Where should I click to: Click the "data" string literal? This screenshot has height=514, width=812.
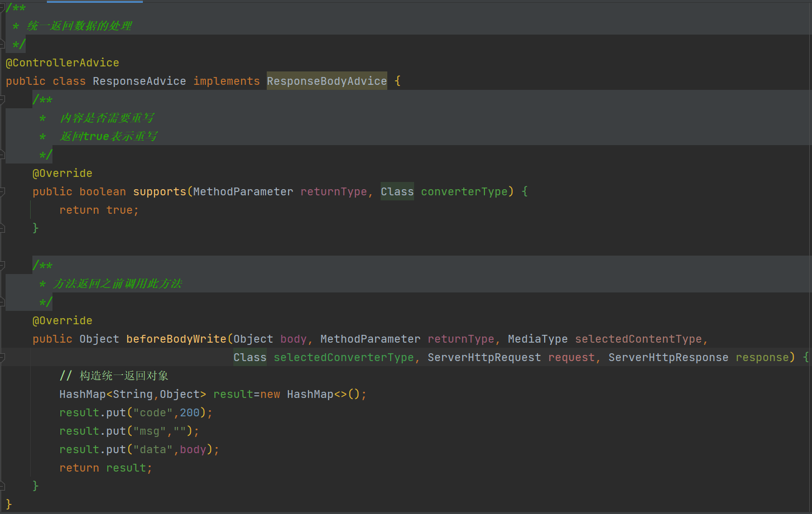tap(153, 449)
